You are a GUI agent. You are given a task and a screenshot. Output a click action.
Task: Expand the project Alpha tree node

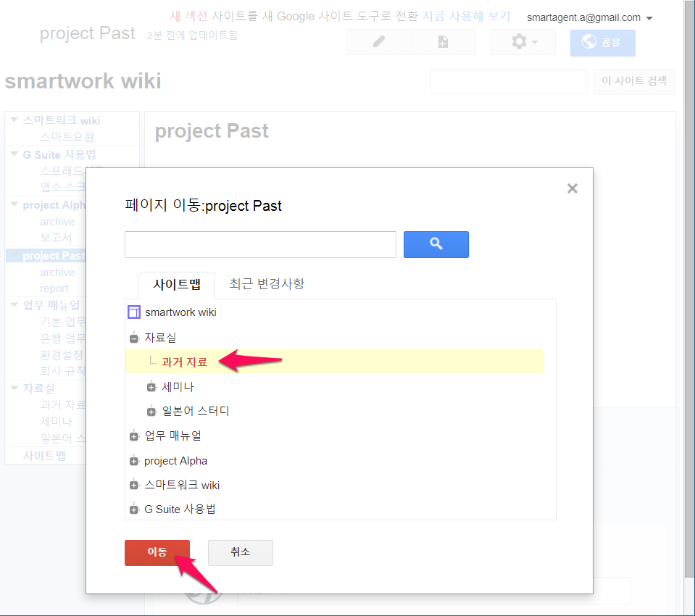point(133,461)
